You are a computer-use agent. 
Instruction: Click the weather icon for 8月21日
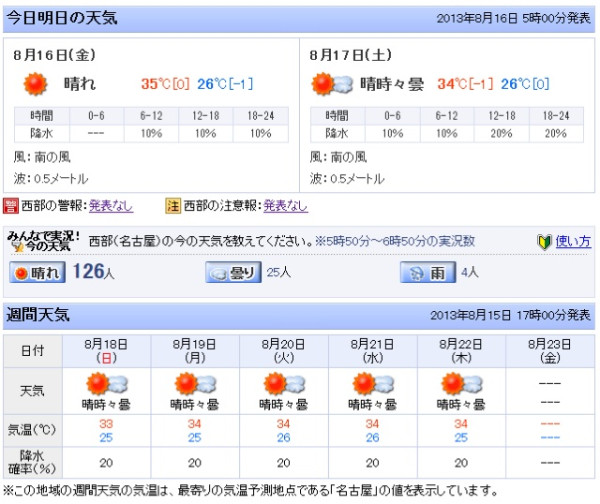(x=373, y=383)
